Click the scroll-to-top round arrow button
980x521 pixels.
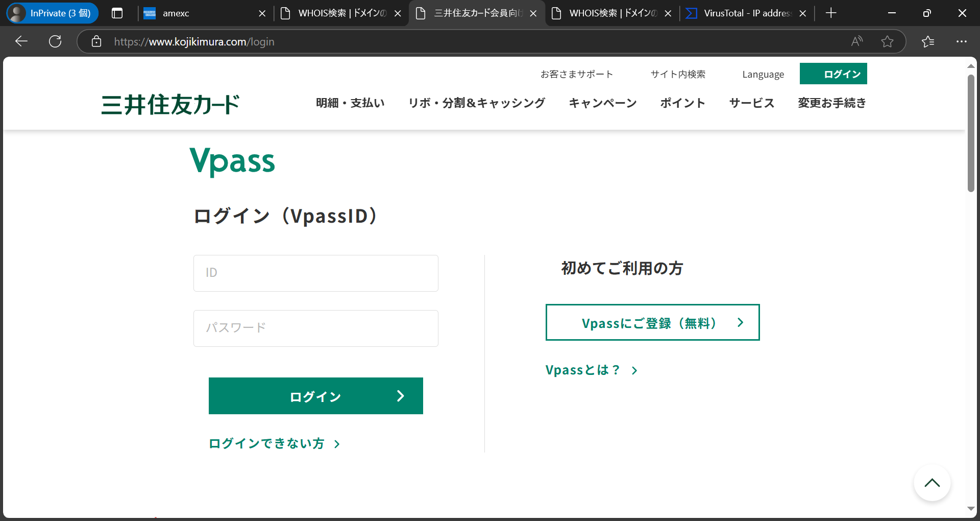click(x=932, y=483)
